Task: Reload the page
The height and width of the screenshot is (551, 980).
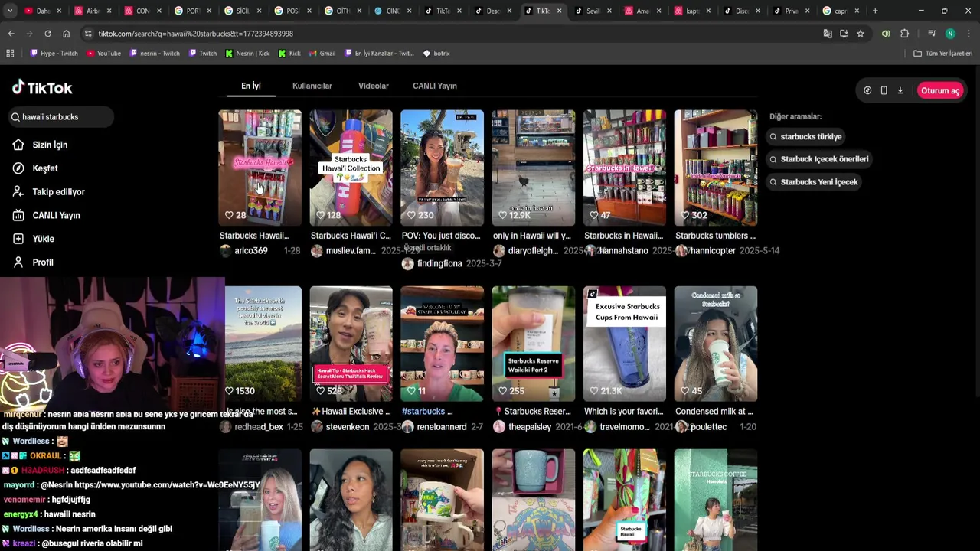Action: point(47,34)
